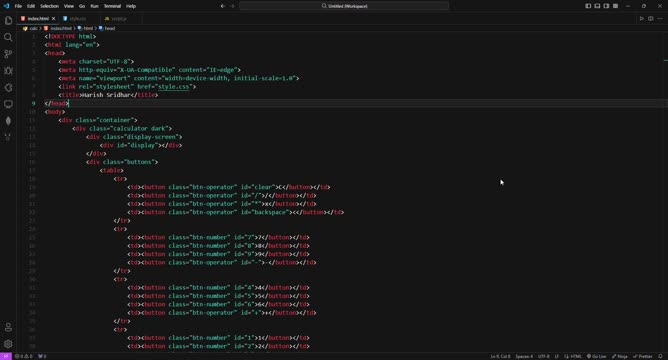Click the Ninja status bar item
This screenshot has height=360, width=668.
coord(620,356)
